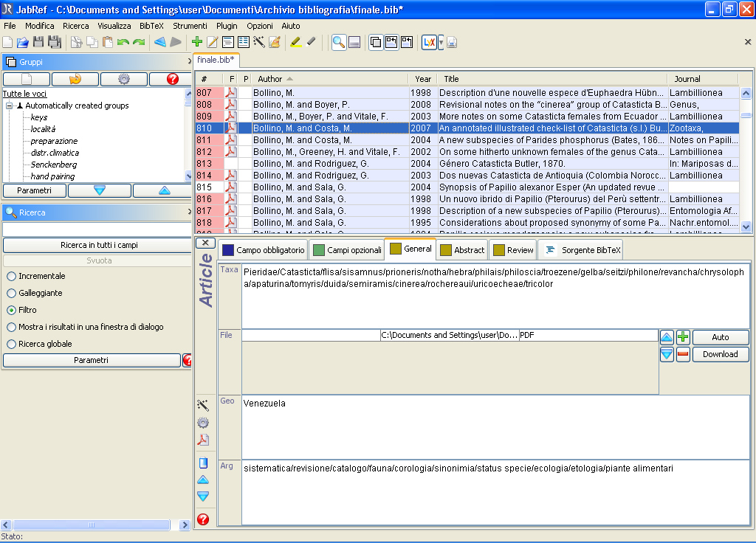Open PDF attachment of entry 809

(230, 117)
